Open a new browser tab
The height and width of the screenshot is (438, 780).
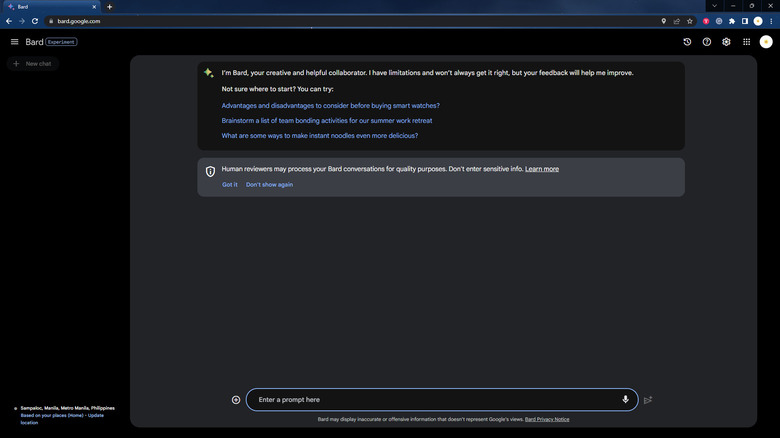(x=110, y=6)
